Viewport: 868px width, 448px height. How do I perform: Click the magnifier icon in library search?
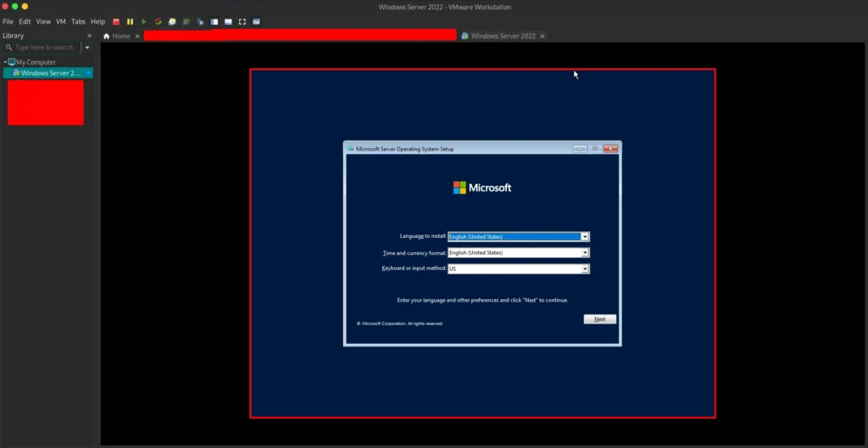pos(8,47)
